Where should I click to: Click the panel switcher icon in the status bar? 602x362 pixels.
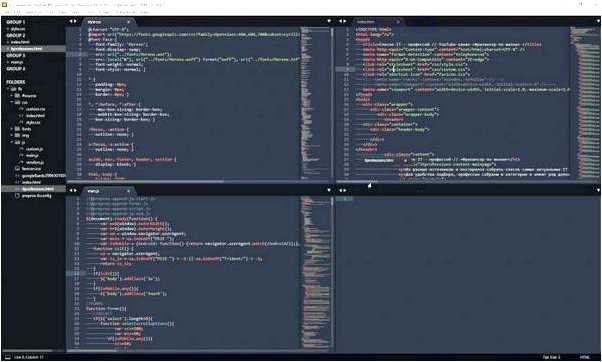pos(8,357)
